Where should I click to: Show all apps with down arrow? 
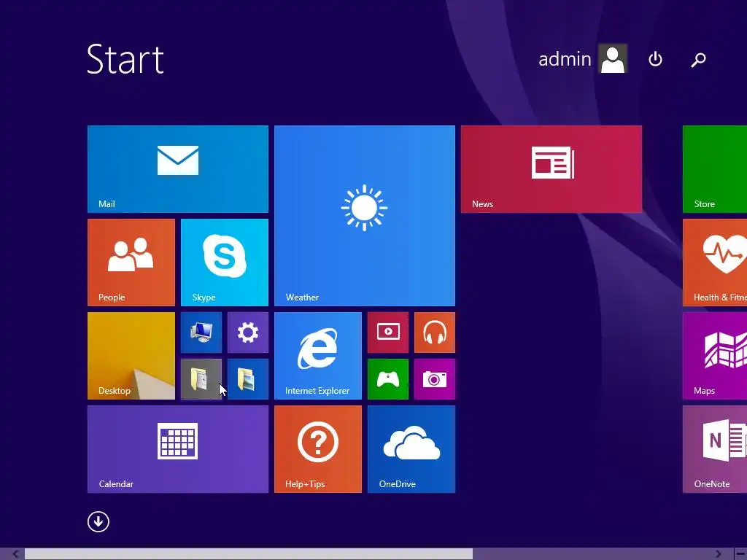(98, 522)
